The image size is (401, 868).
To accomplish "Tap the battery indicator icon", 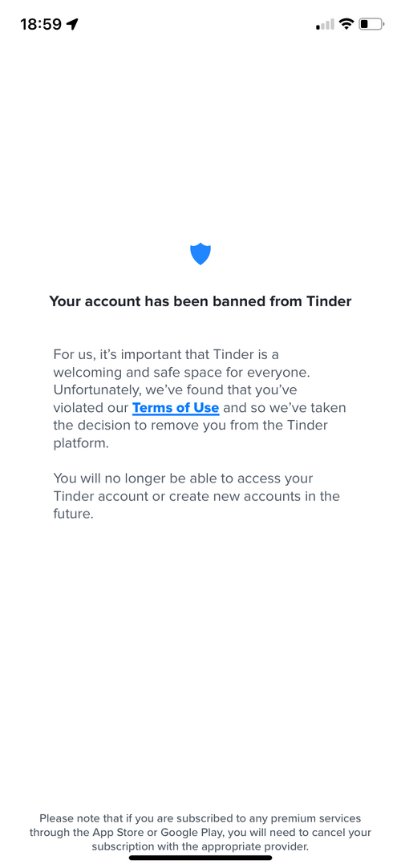I will pyautogui.click(x=371, y=24).
